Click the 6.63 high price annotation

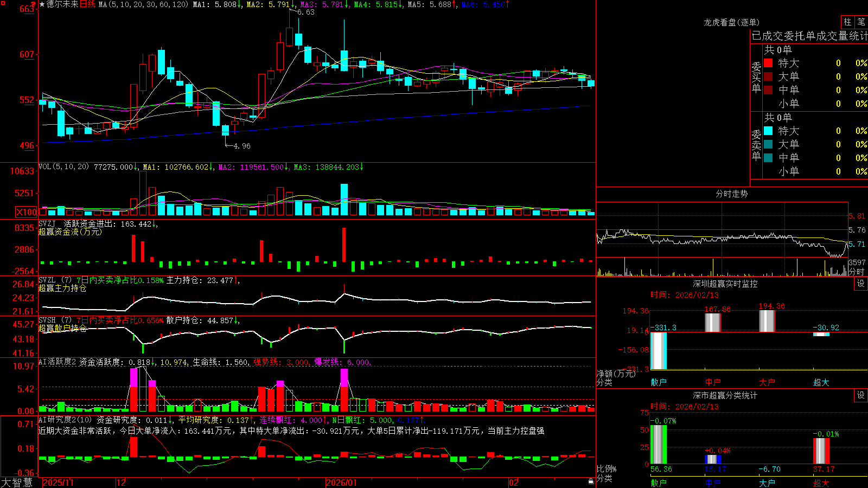pyautogui.click(x=305, y=12)
